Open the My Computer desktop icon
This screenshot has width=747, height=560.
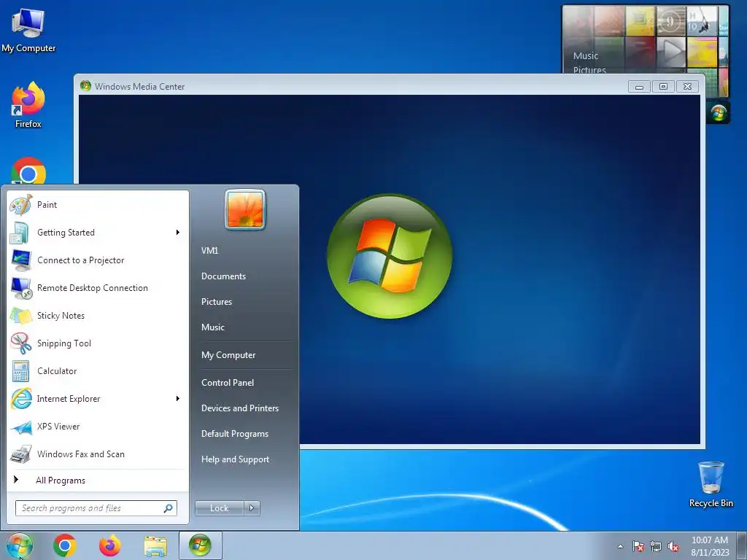(x=28, y=31)
